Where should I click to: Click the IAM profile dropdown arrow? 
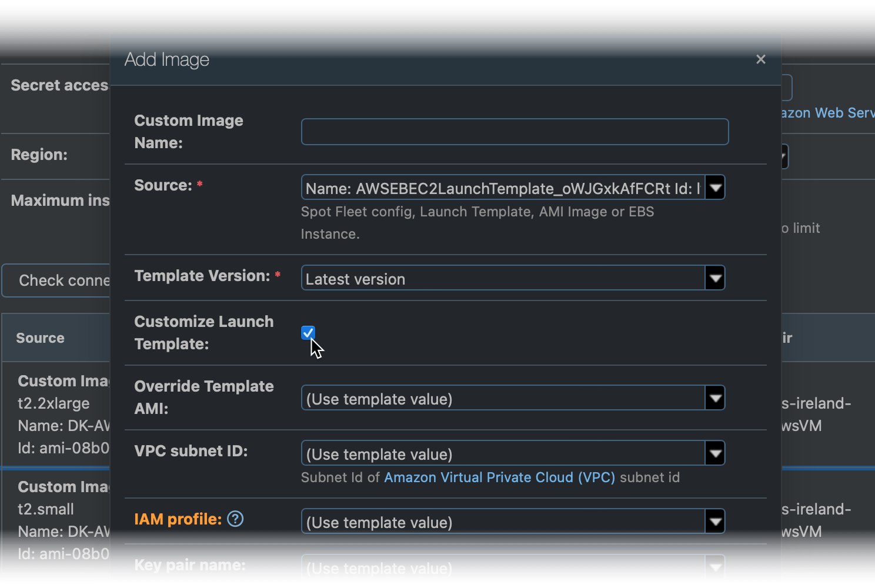coord(715,521)
